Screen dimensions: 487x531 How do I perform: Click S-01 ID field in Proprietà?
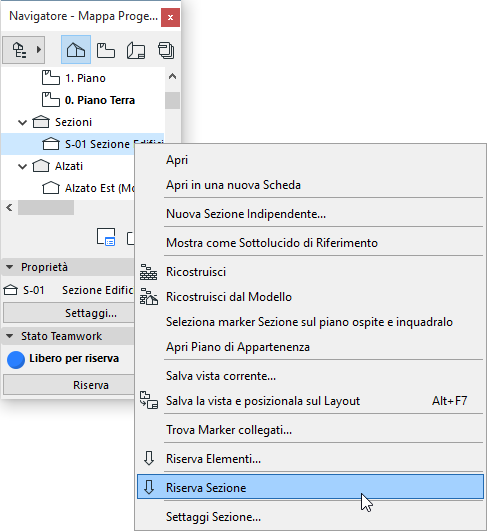[x=34, y=290]
